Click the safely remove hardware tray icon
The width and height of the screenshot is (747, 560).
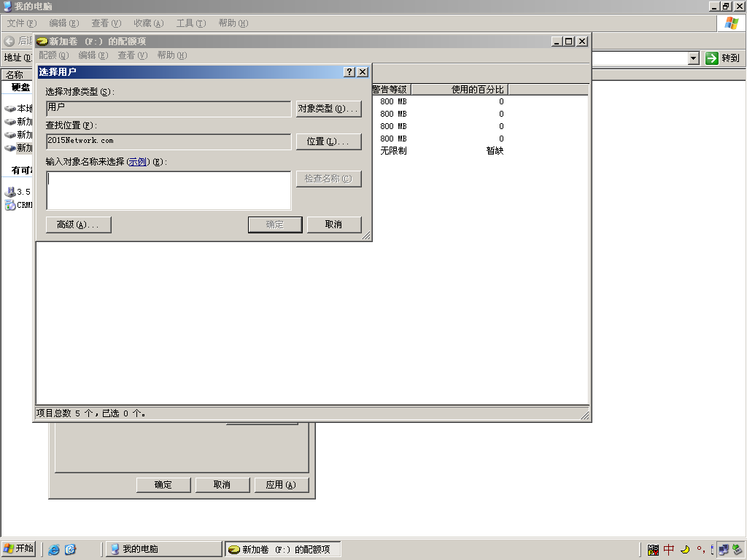tap(737, 550)
